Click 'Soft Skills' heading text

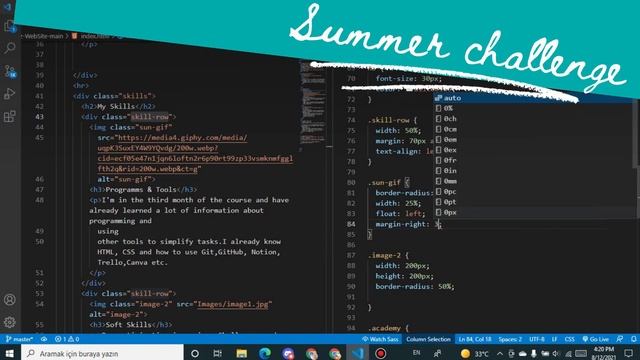(x=128, y=325)
